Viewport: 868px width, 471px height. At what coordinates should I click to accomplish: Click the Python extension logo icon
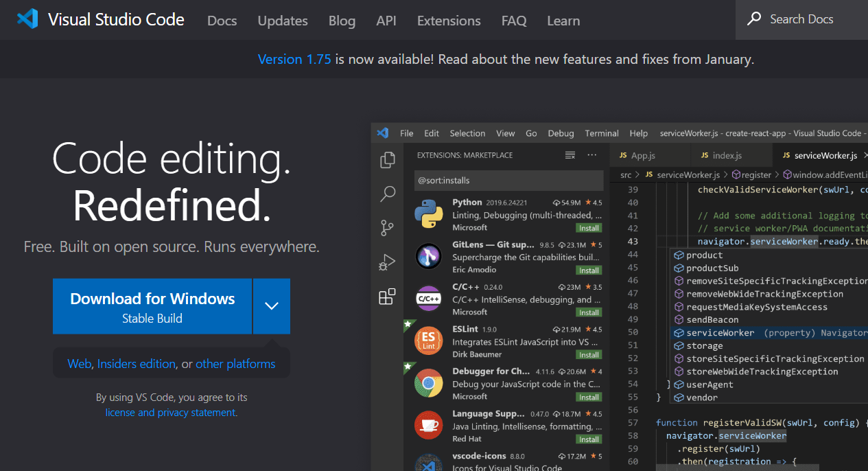(428, 214)
